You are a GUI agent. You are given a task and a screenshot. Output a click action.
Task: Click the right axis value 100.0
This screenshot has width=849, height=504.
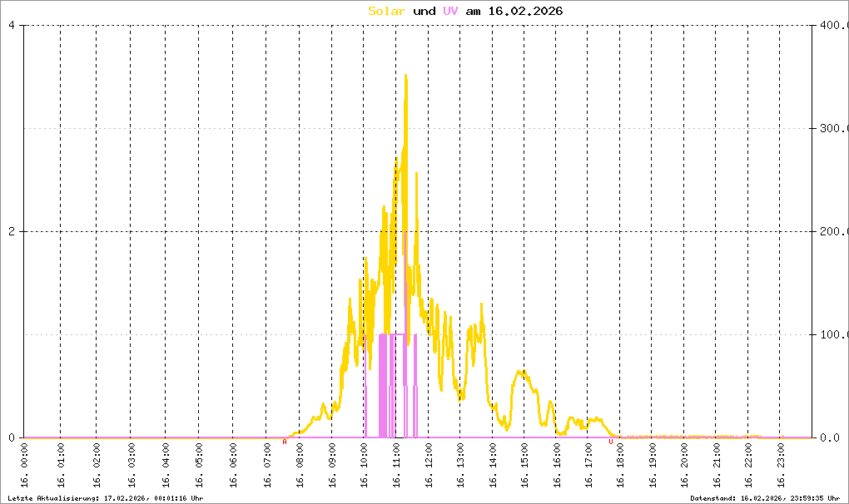coord(831,334)
